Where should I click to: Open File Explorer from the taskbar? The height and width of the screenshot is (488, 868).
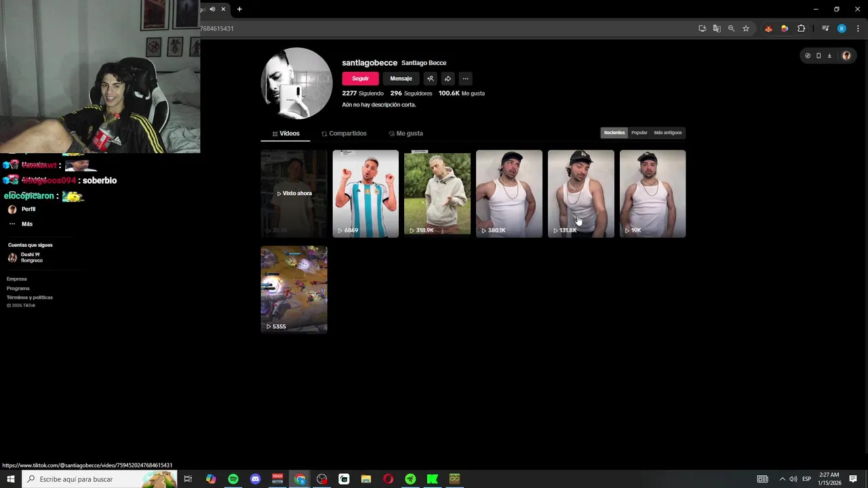366,479
